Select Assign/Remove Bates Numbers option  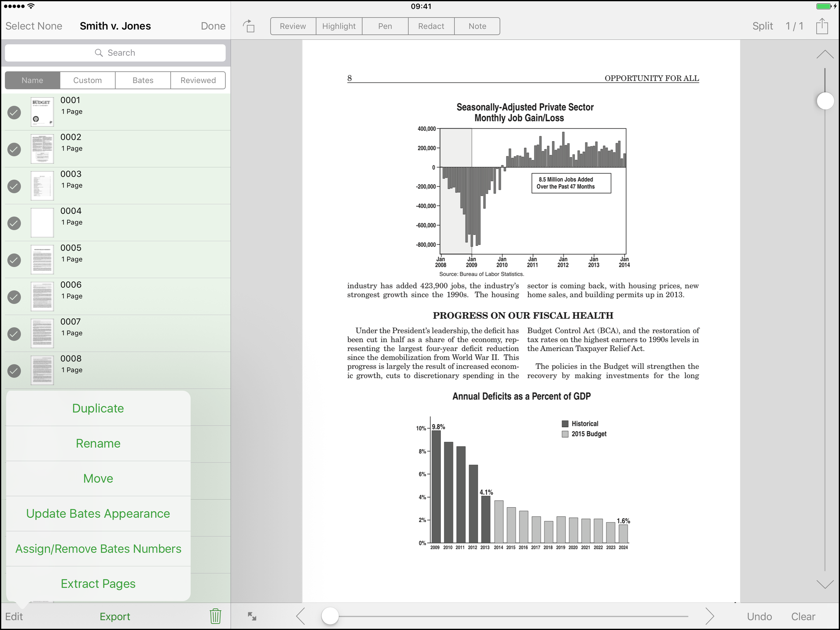[x=98, y=548]
